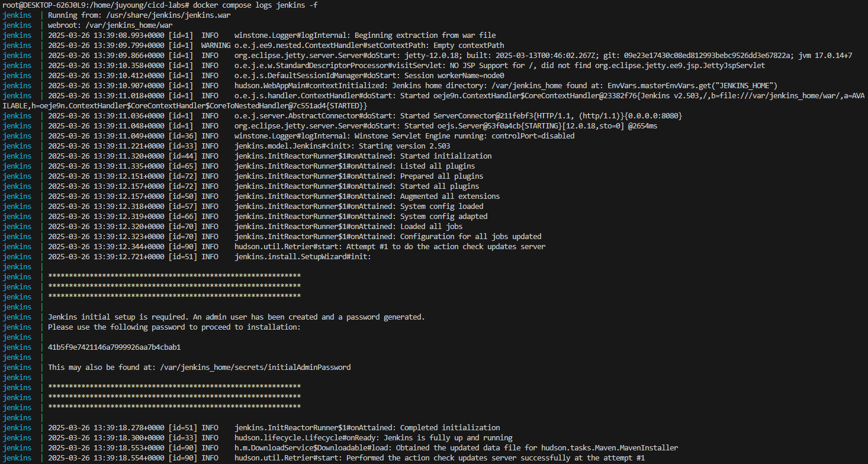Click the 'Running from: /usr/share/jenkins/jenkins.war' line

(x=139, y=15)
